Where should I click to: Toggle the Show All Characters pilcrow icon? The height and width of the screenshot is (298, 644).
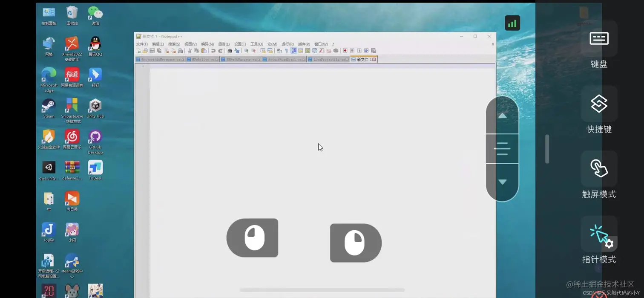pyautogui.click(x=287, y=51)
